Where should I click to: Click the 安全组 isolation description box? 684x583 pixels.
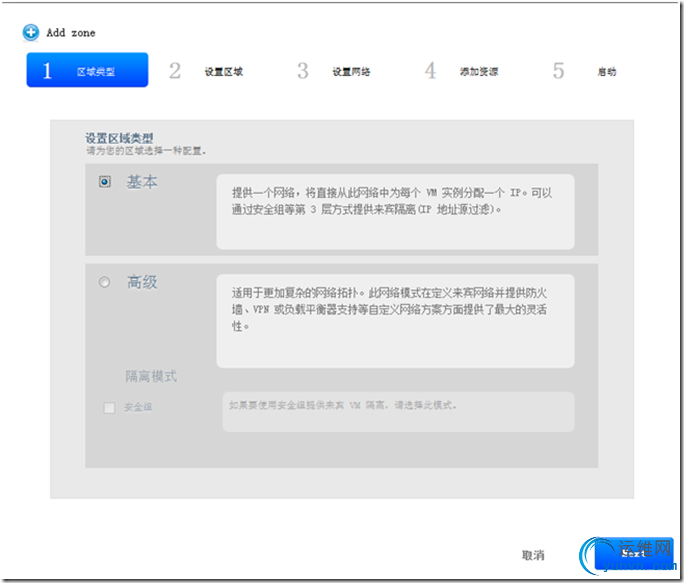[397, 411]
